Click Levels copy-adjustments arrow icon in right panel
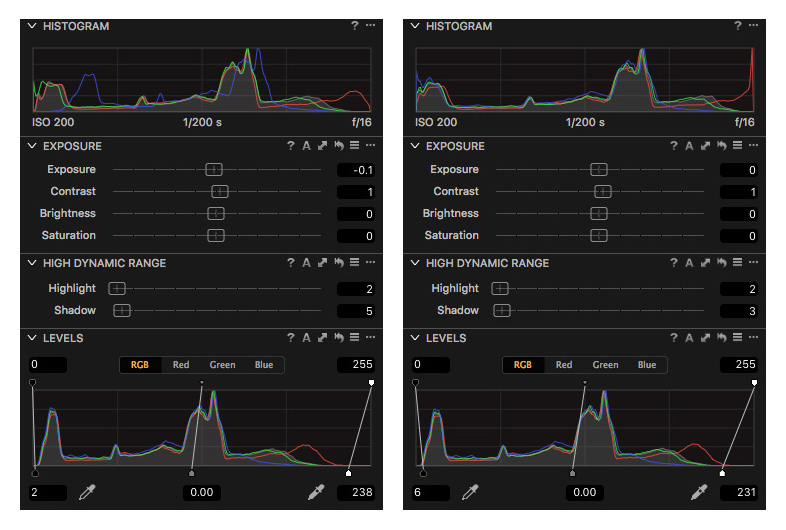The width and height of the screenshot is (786, 530). click(x=705, y=338)
